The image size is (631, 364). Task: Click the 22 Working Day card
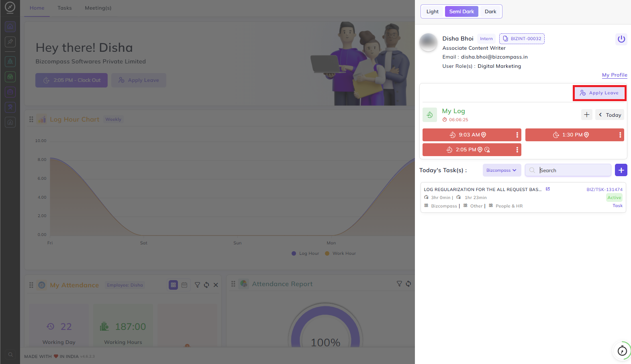[59, 325]
